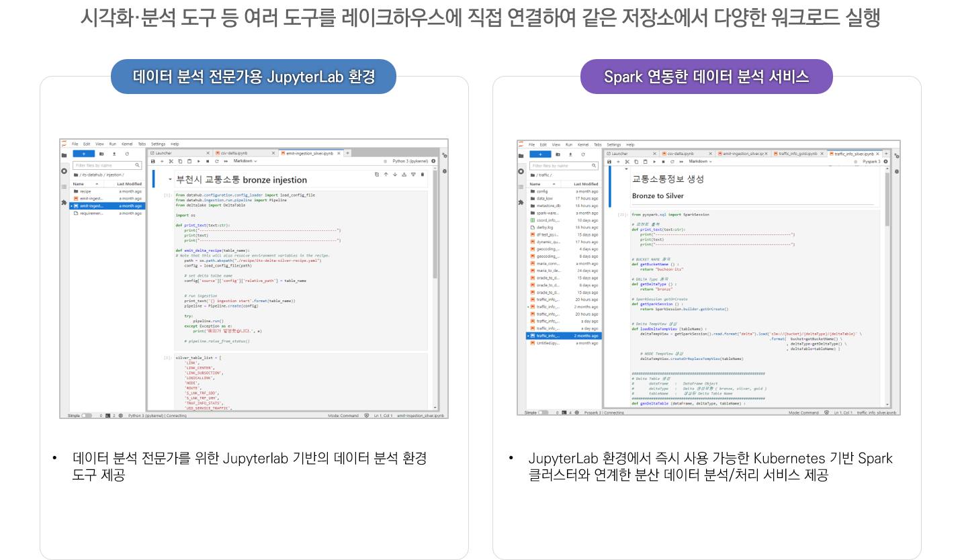Move the bronze injestion cell up
The width and height of the screenshot is (960, 560).
click(x=386, y=175)
